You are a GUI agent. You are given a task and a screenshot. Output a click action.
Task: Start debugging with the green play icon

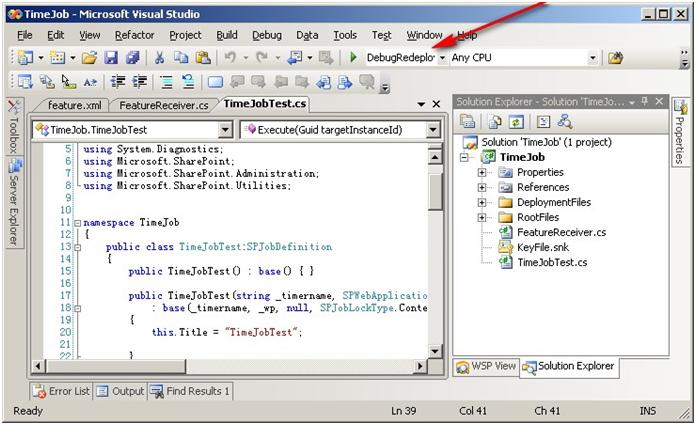(x=353, y=58)
